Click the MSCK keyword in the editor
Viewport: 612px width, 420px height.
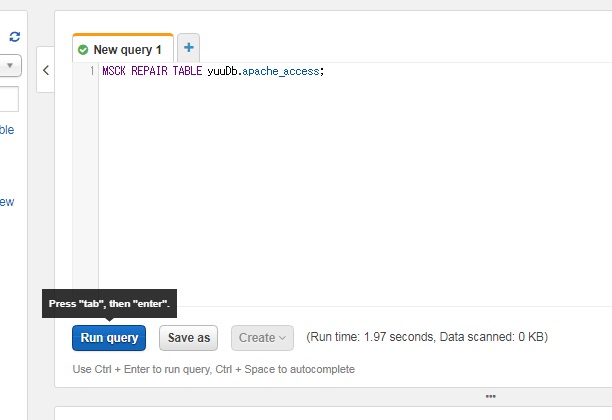[x=114, y=71]
